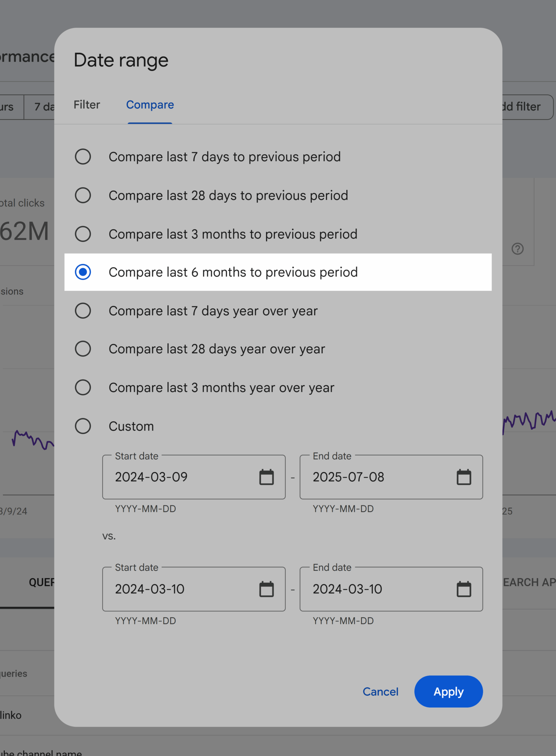Image resolution: width=556 pixels, height=756 pixels.
Task: Open calendar picker for 2025-07-08 End date
Action: (464, 477)
